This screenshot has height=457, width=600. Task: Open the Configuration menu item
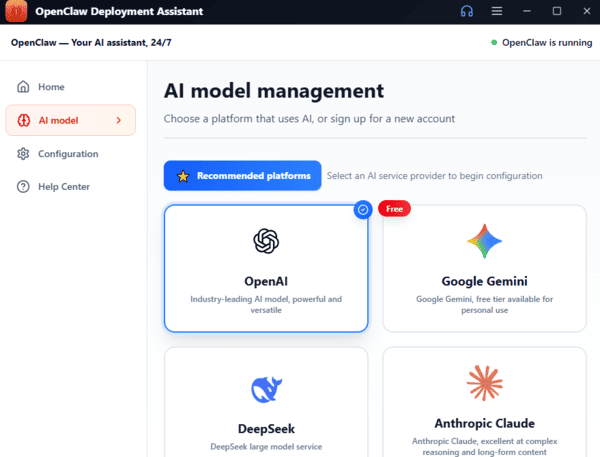pos(71,153)
